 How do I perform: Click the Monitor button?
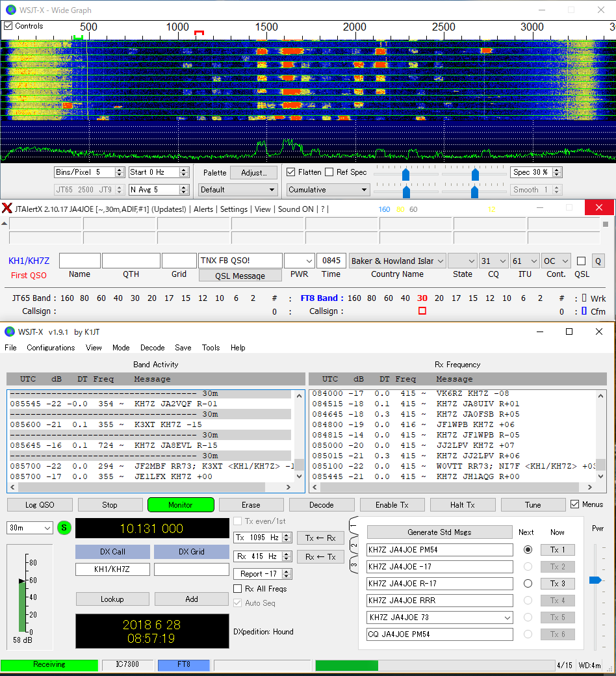point(181,505)
